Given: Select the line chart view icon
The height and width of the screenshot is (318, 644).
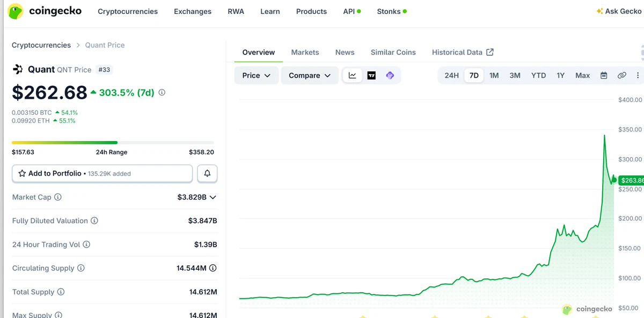Looking at the screenshot, I should coord(353,76).
